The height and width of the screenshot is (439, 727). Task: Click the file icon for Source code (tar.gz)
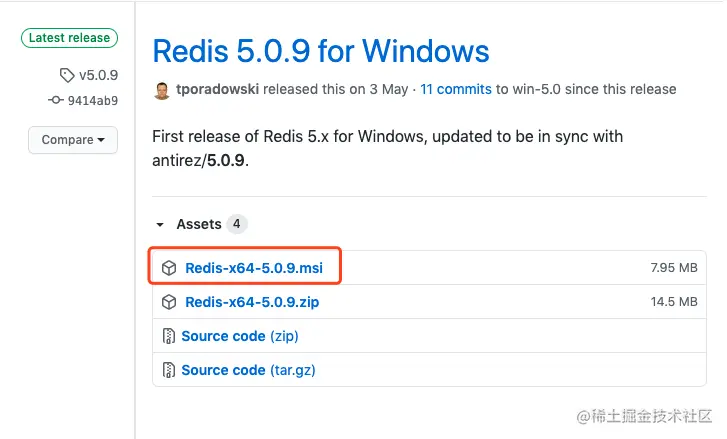[x=169, y=370]
